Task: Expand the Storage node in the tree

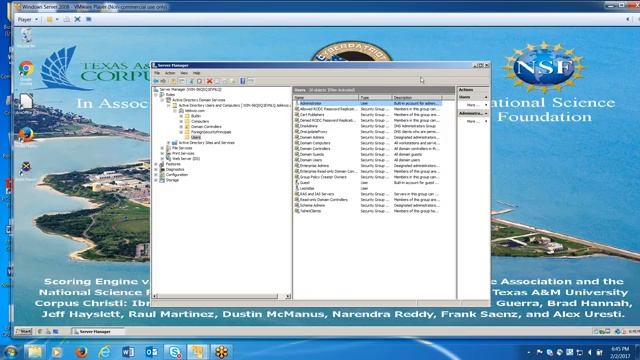Action: (156, 180)
